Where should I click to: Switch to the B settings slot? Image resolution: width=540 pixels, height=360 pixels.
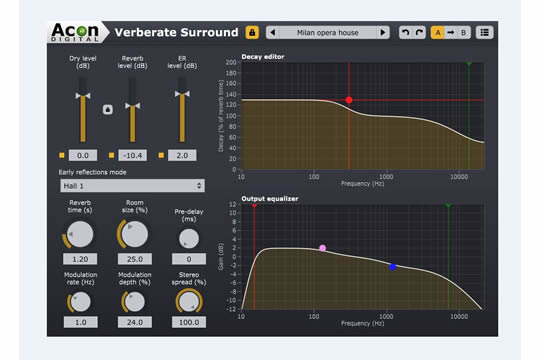[x=464, y=32]
